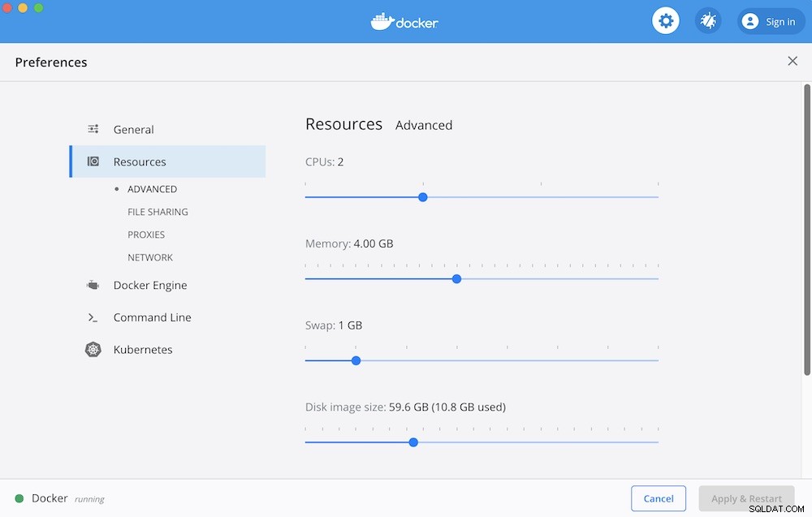Image resolution: width=812 pixels, height=517 pixels.
Task: Click the Cancel button
Action: pos(659,498)
